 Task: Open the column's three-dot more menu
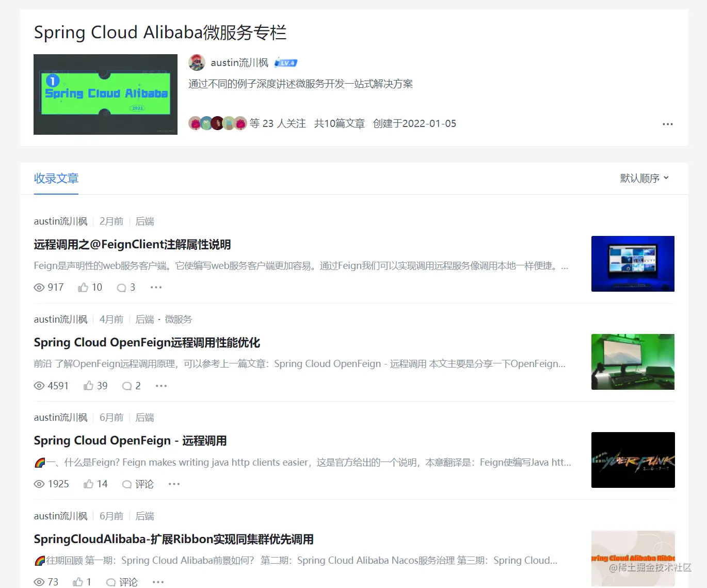tap(668, 124)
